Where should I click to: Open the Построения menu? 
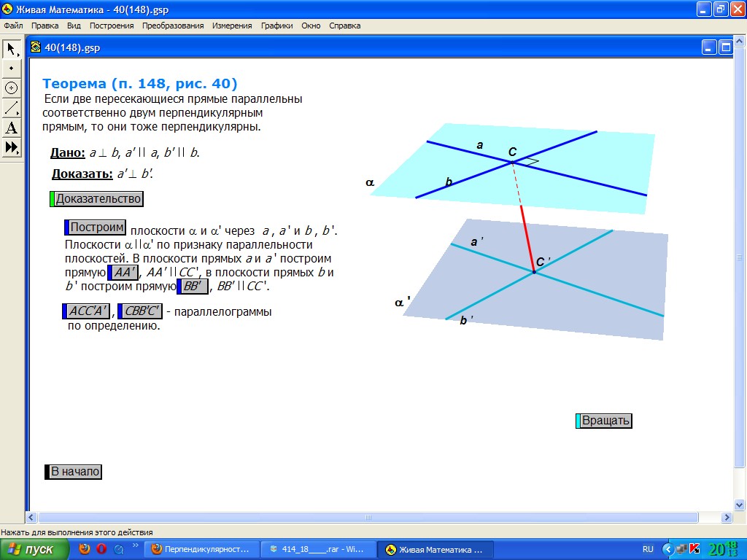tap(112, 26)
